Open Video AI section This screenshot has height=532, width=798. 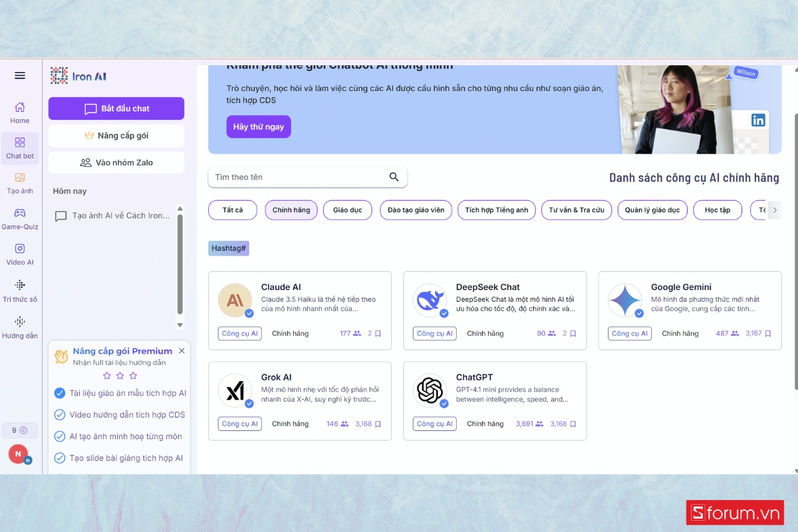click(x=20, y=255)
